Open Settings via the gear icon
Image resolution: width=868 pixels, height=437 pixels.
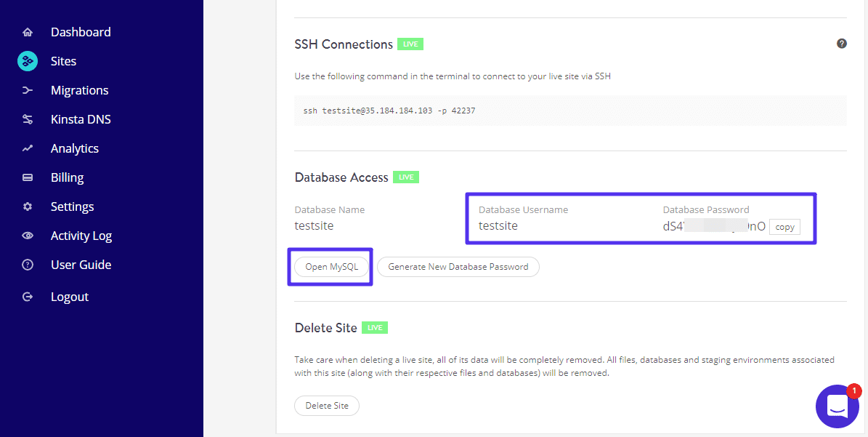coord(26,206)
